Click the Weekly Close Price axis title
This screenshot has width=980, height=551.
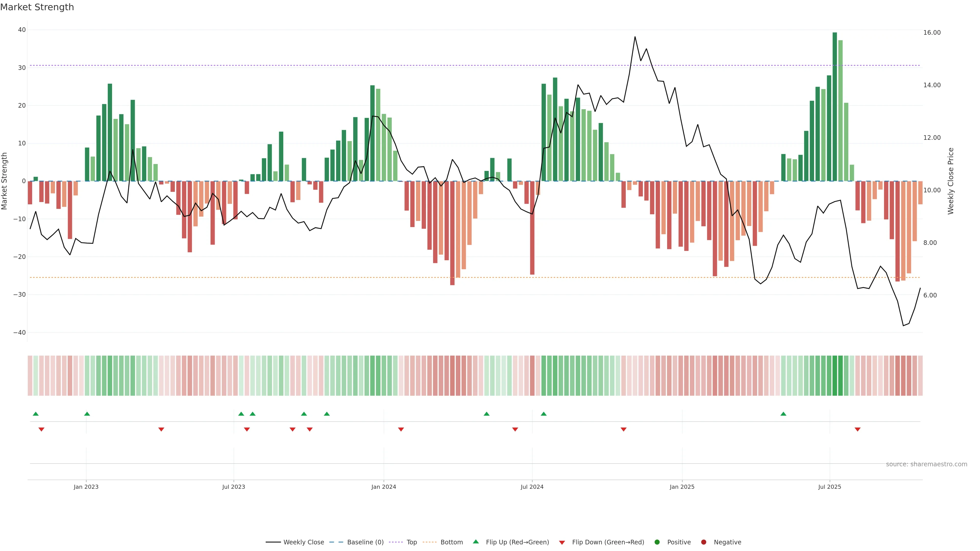point(951,181)
